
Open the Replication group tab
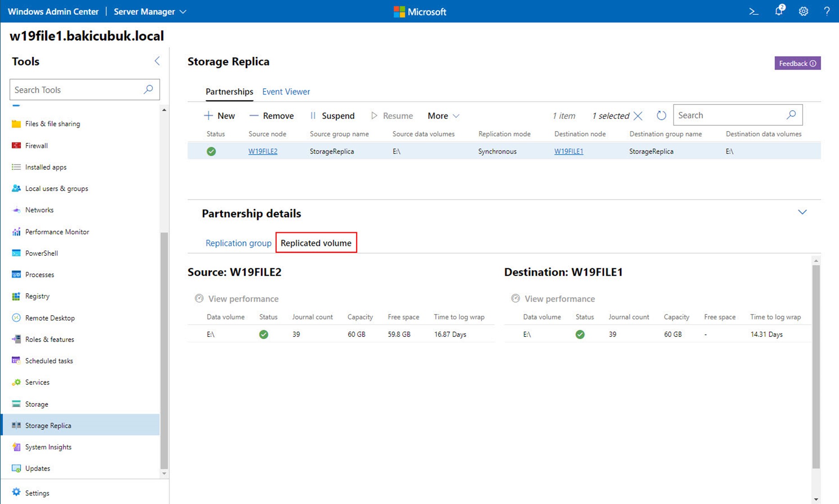pos(238,243)
